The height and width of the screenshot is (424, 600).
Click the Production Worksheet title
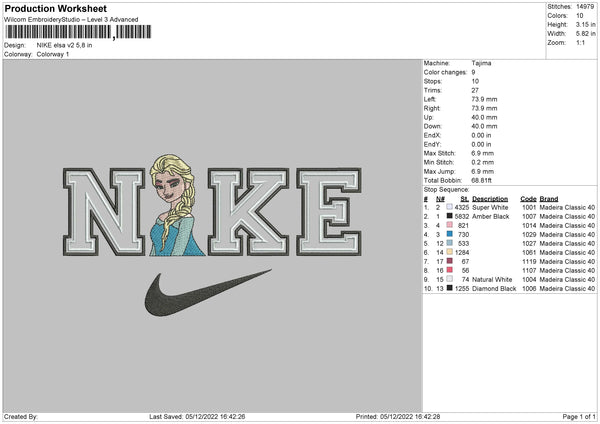click(56, 8)
